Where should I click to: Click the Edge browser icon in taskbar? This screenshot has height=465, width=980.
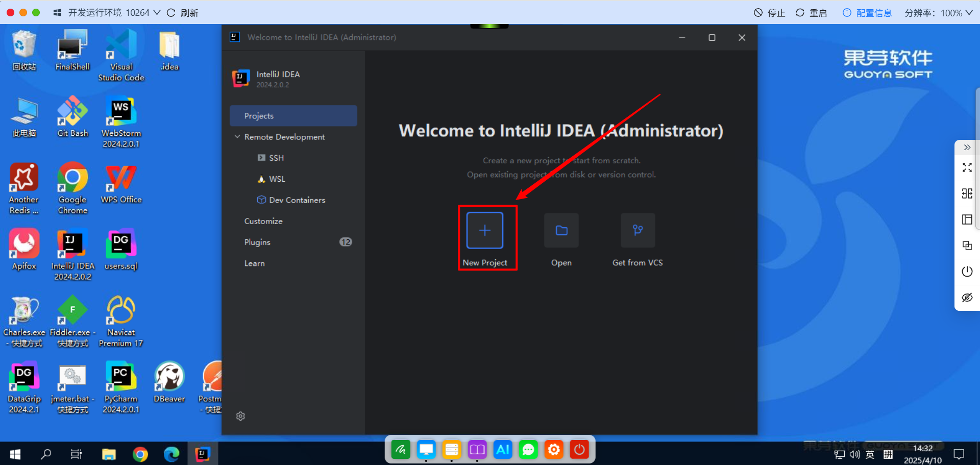(171, 454)
